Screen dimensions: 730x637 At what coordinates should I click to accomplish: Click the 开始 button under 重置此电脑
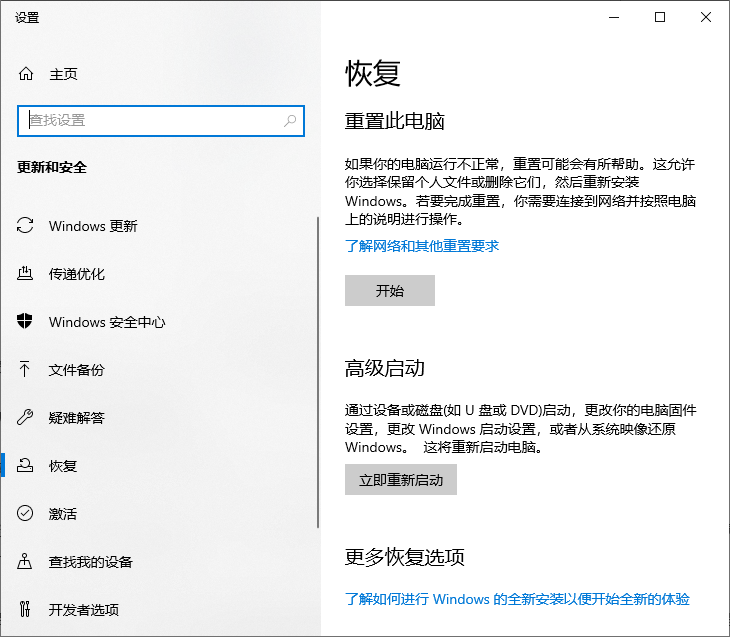pos(389,291)
